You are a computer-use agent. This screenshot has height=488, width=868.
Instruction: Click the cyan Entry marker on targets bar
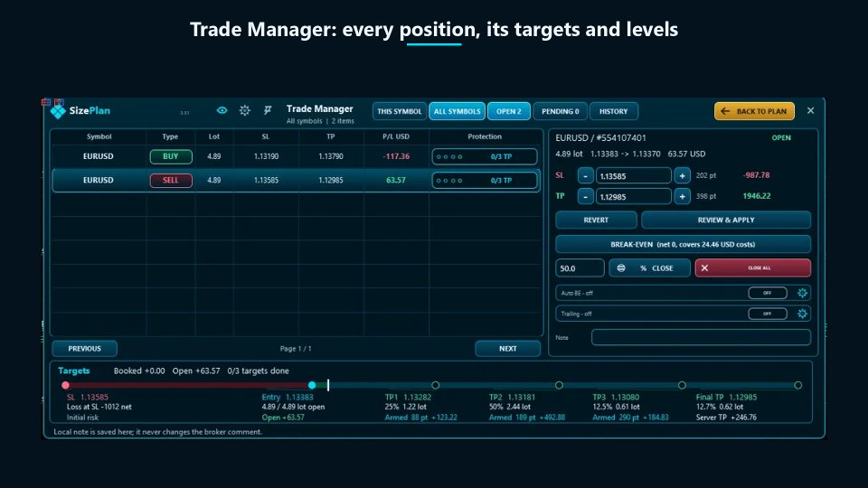click(x=312, y=385)
